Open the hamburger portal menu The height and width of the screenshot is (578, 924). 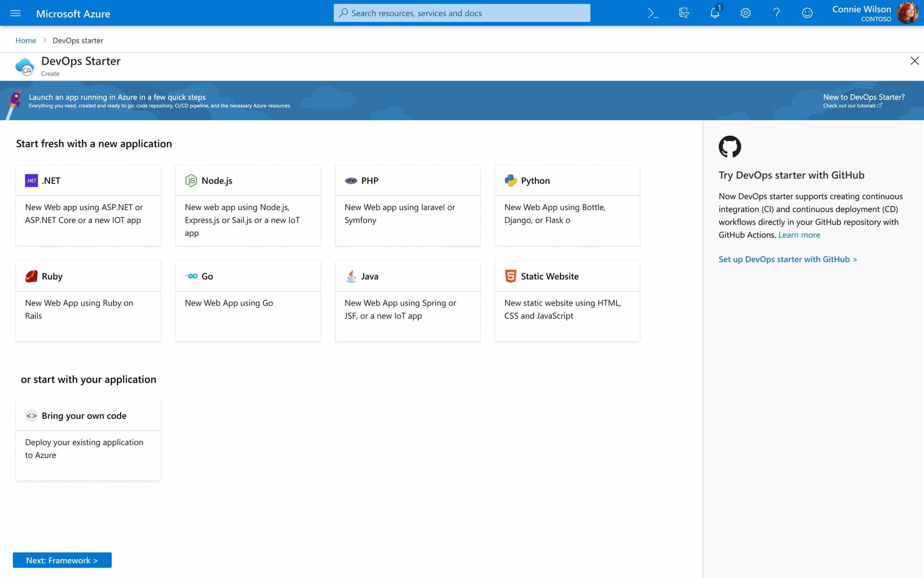[x=15, y=13]
